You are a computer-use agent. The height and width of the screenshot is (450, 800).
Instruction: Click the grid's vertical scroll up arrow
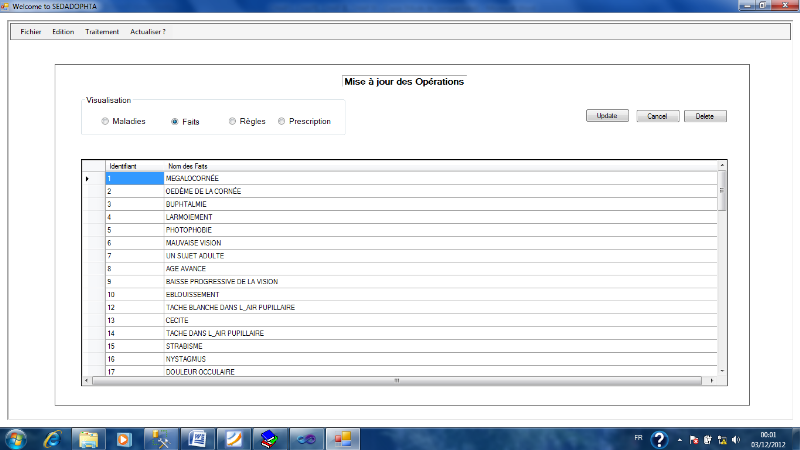722,165
